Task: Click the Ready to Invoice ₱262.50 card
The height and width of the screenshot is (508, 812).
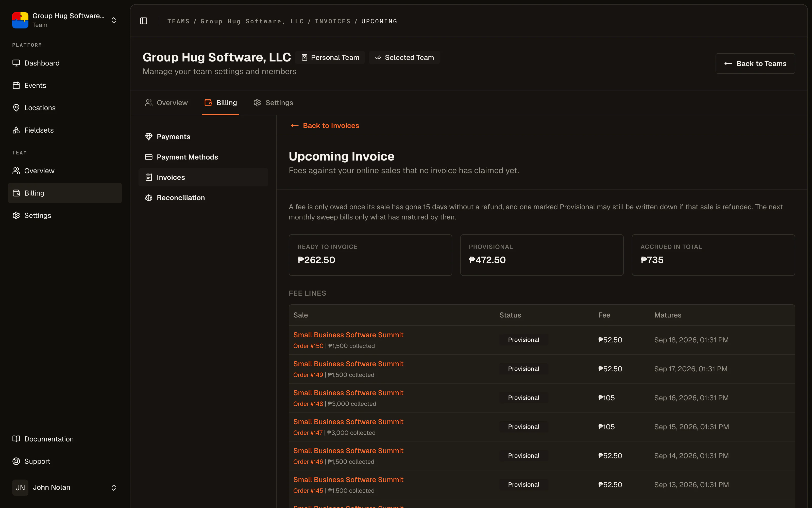Action: (370, 255)
